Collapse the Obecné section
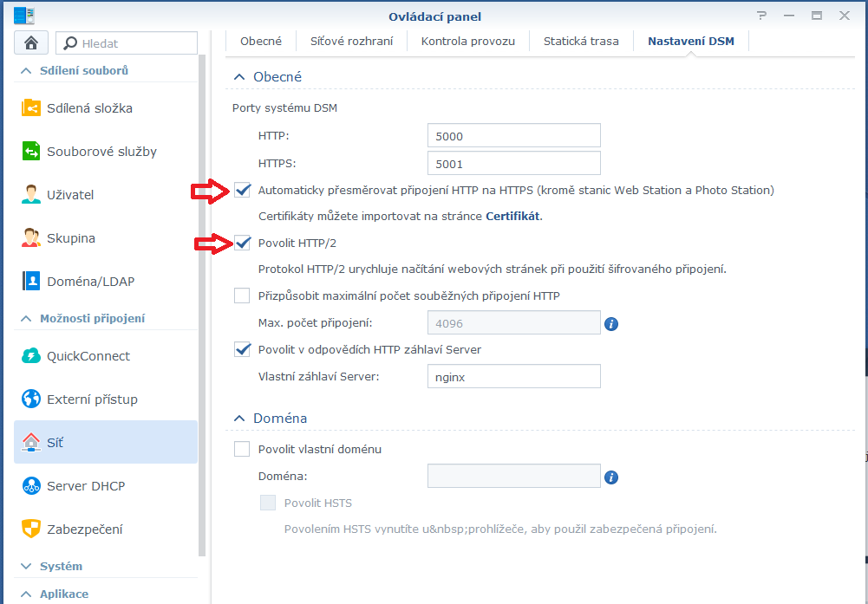This screenshot has width=868, height=604. [239, 77]
